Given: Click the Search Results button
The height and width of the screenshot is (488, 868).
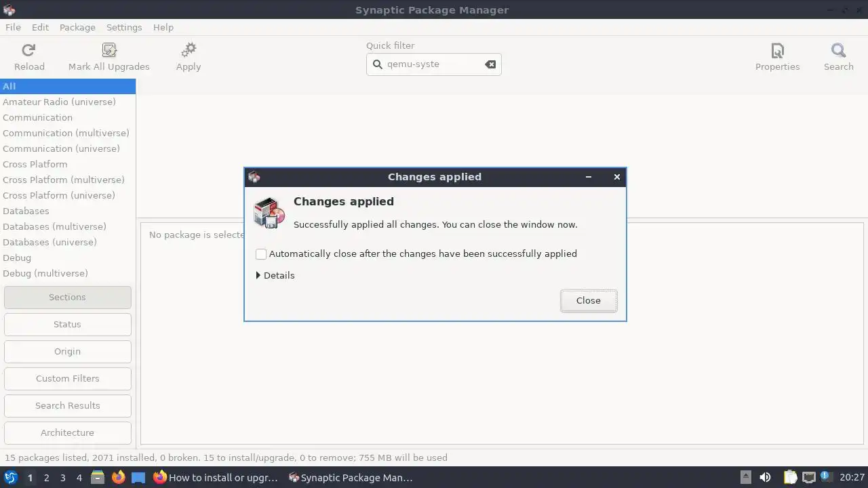Looking at the screenshot, I should tap(67, 405).
